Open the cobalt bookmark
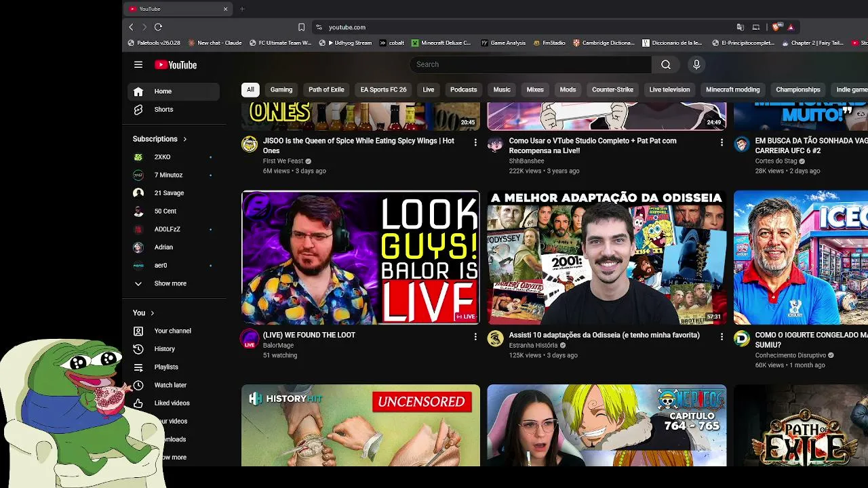Image resolution: width=868 pixels, height=488 pixels. pyautogui.click(x=393, y=43)
